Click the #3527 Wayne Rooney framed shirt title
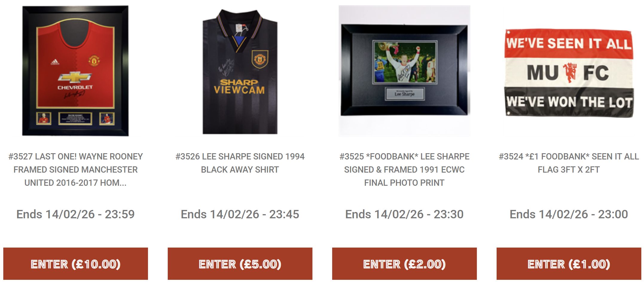 click(x=75, y=169)
